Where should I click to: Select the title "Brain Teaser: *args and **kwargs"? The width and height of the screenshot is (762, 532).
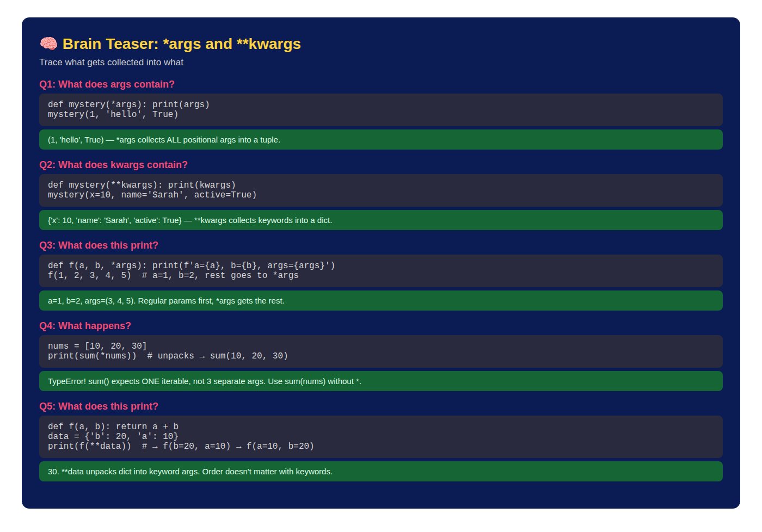pyautogui.click(x=181, y=44)
